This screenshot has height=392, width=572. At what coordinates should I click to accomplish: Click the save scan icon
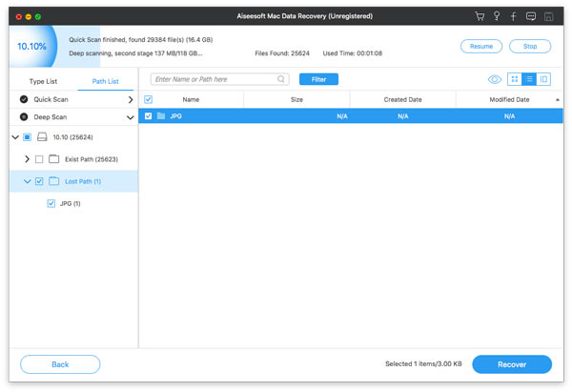(x=550, y=17)
